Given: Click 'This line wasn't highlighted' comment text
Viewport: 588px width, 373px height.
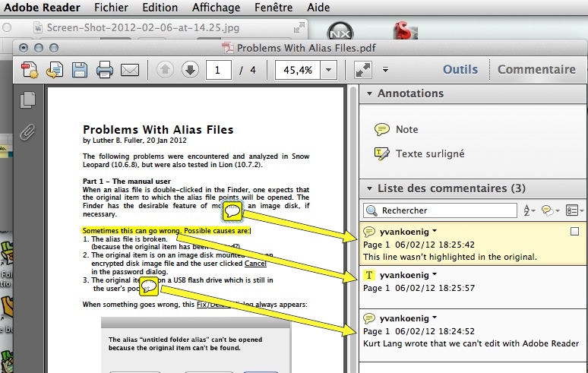Looking at the screenshot, I should tap(450, 257).
